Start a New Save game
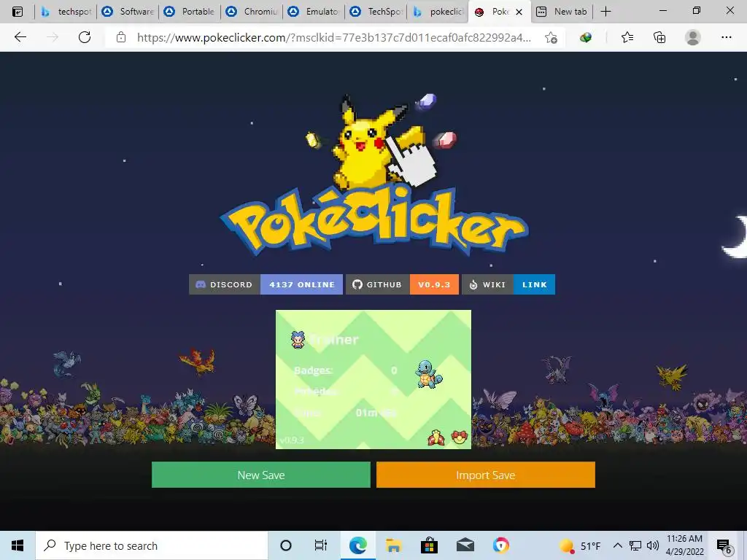Image resolution: width=747 pixels, height=560 pixels. (260, 475)
